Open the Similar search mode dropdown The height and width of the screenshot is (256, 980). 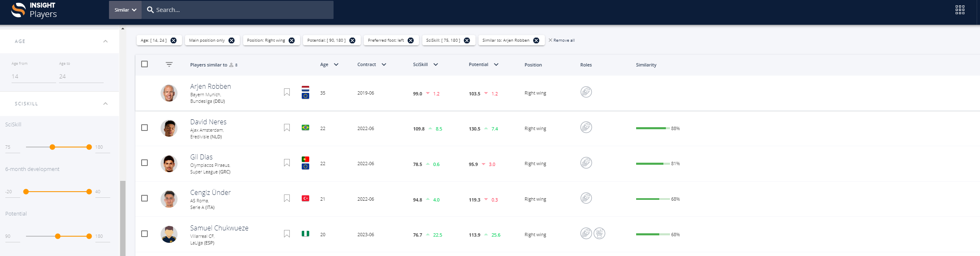[125, 10]
